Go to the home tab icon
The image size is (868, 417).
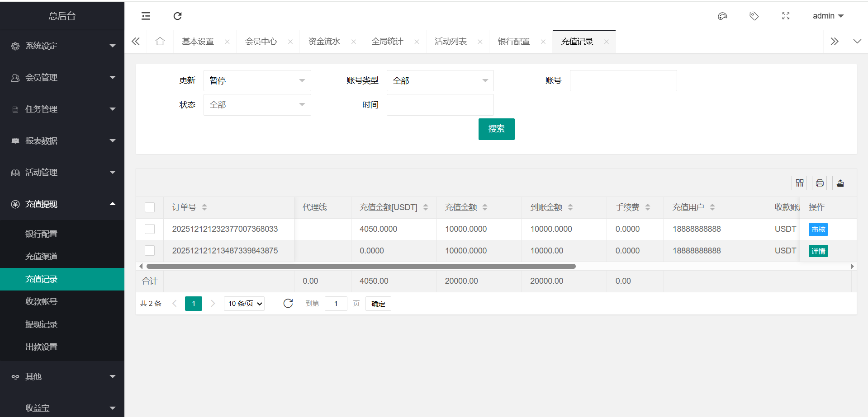pos(160,42)
